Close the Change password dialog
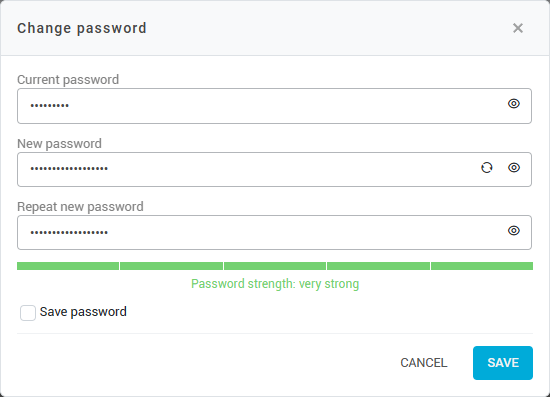This screenshot has height=397, width=550. pyautogui.click(x=518, y=28)
